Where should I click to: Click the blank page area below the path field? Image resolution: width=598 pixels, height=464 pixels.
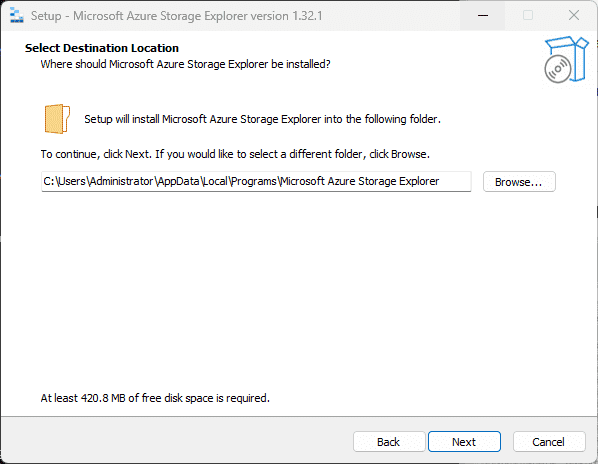click(299, 290)
